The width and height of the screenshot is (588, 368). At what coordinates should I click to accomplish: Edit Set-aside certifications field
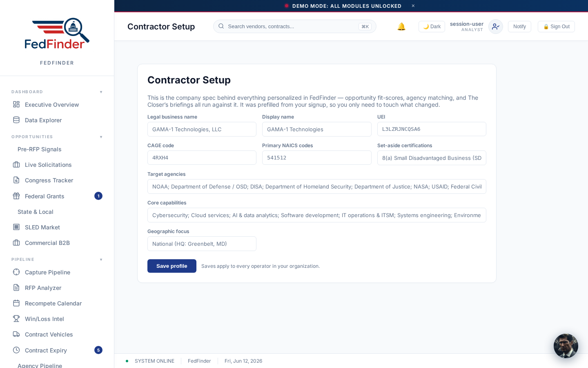pyautogui.click(x=432, y=158)
